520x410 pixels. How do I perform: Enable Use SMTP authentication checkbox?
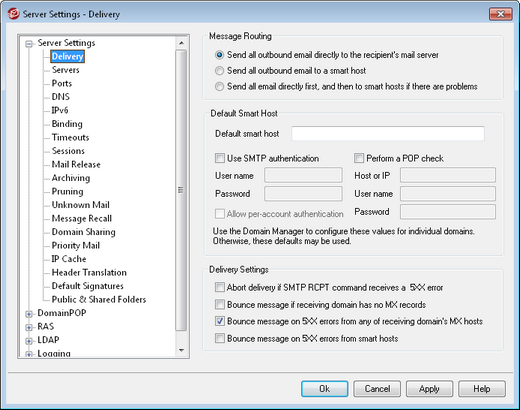(220, 158)
